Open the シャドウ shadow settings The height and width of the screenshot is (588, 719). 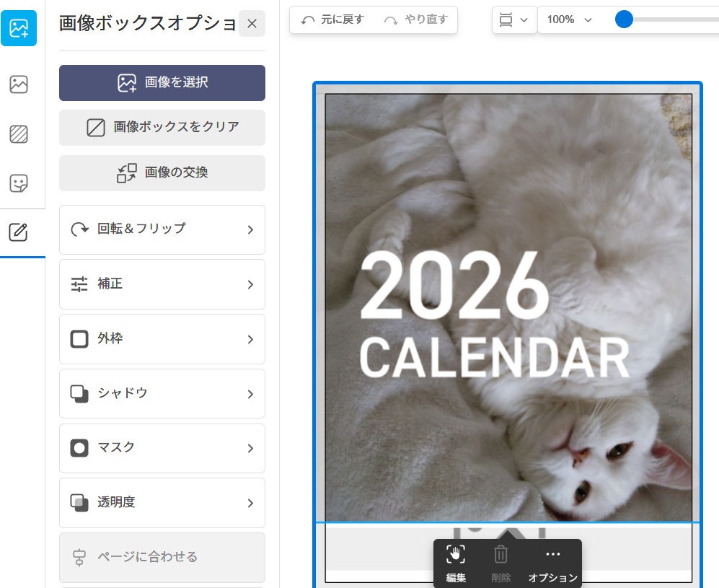pyautogui.click(x=162, y=394)
